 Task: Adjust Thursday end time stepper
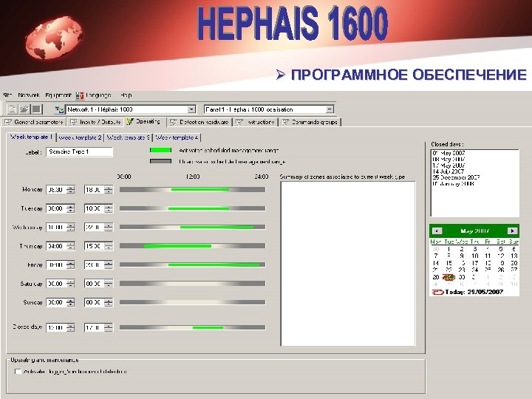coord(108,246)
